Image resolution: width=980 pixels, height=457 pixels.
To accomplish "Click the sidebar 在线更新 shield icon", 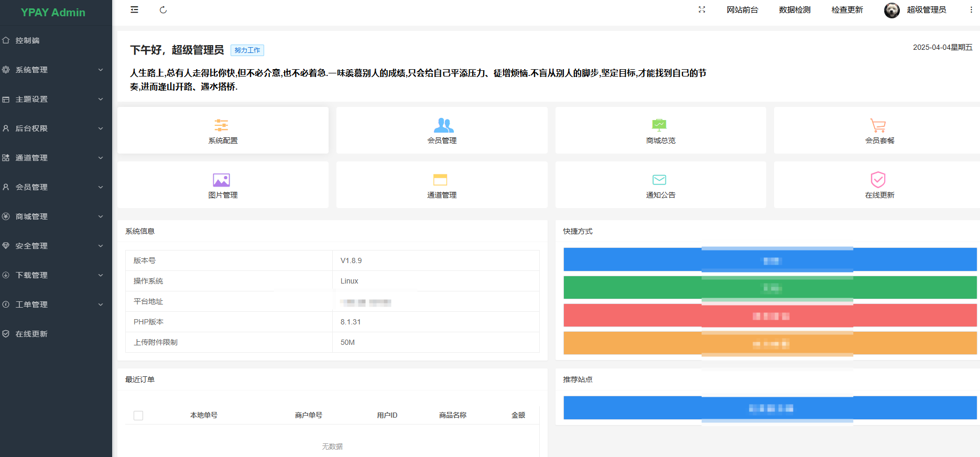I will click(6, 334).
